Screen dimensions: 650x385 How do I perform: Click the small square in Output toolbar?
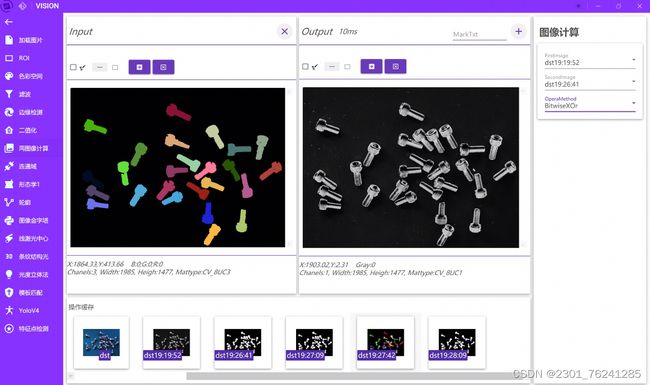pos(347,66)
